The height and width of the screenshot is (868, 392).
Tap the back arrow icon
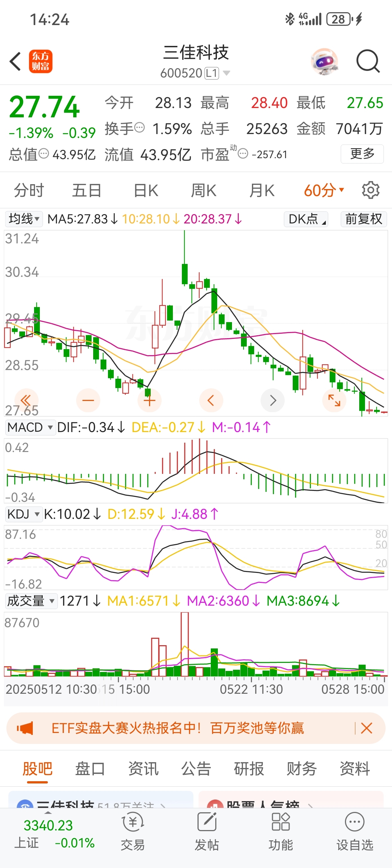pos(15,61)
